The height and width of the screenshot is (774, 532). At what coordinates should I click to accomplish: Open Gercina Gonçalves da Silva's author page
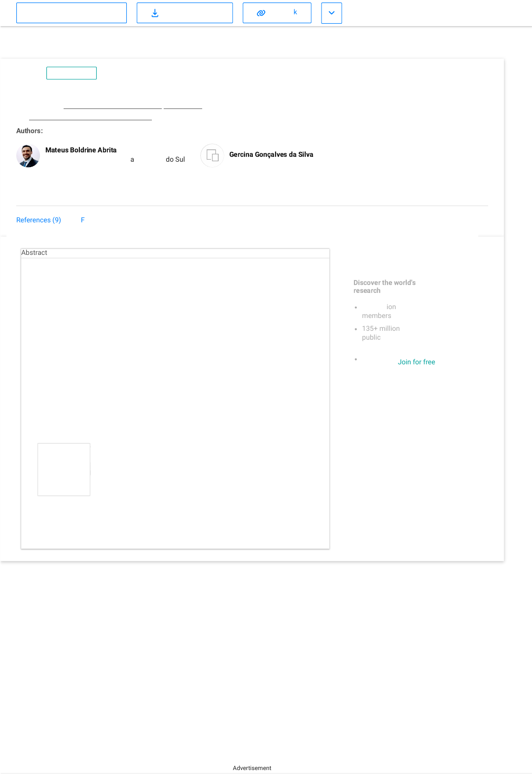click(x=271, y=154)
